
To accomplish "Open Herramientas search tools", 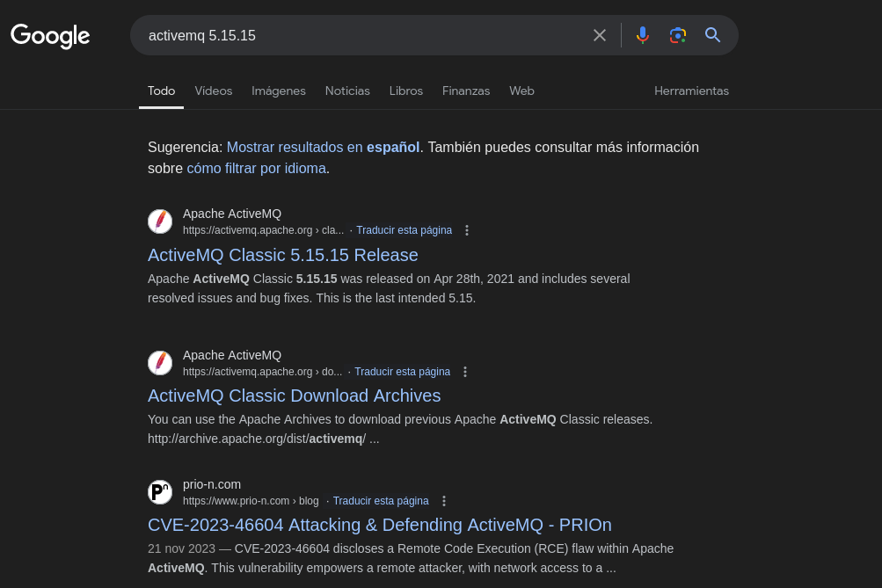I will [x=691, y=91].
